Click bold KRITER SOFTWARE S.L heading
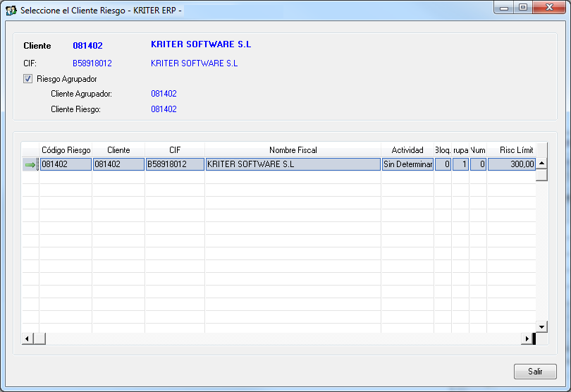The image size is (571, 392). point(201,44)
